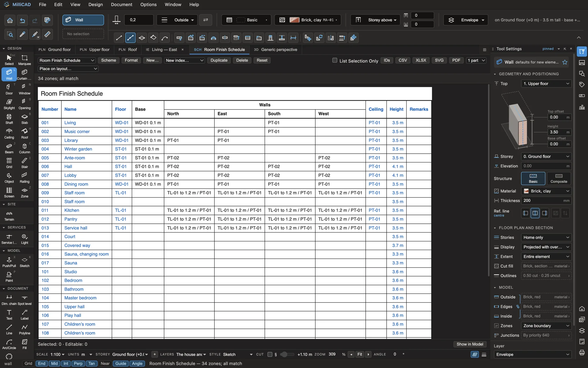Click the XLSX export button

(421, 60)
